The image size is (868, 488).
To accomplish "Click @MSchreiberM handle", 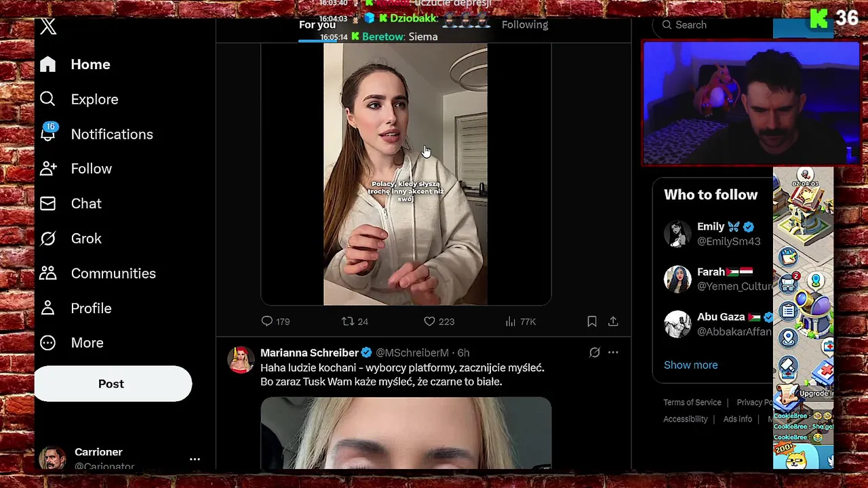I will tap(412, 352).
